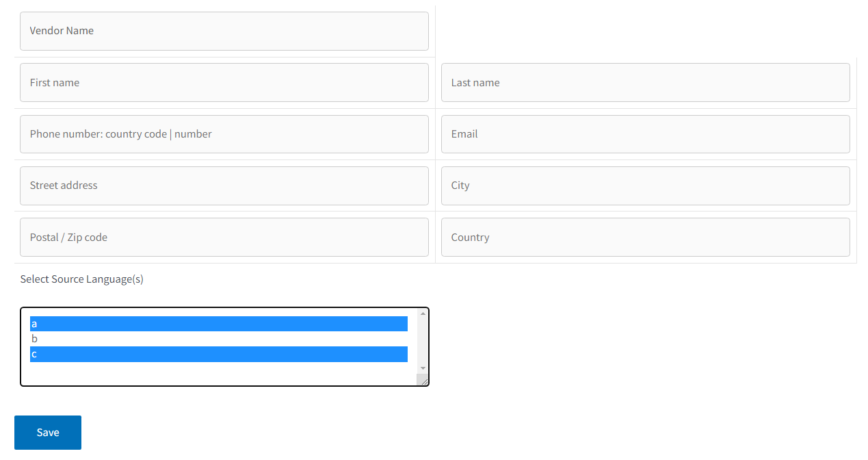Deselect option 'a' in the language list

click(205, 323)
